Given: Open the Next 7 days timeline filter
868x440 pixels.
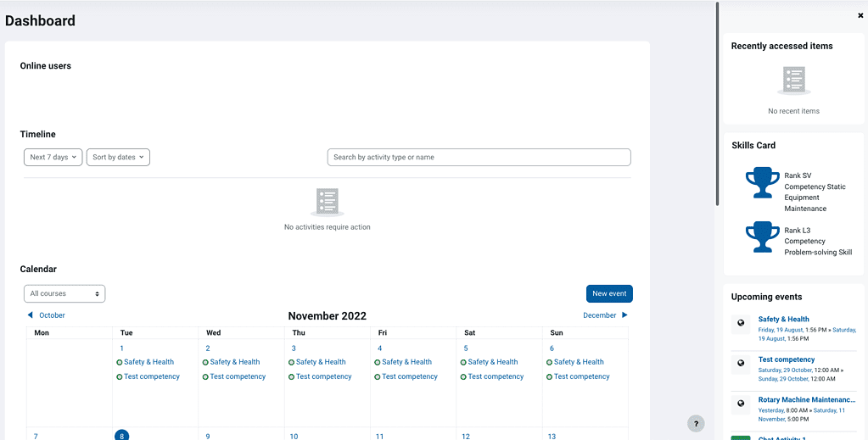Looking at the screenshot, I should pos(53,157).
